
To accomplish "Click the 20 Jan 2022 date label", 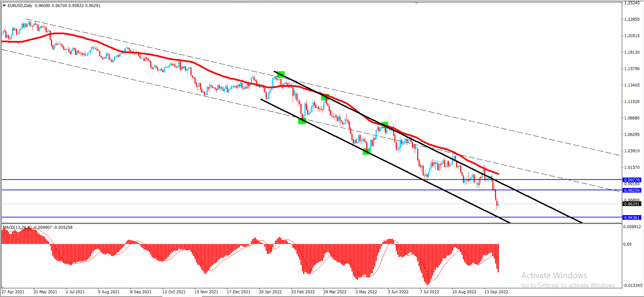I will [270, 292].
